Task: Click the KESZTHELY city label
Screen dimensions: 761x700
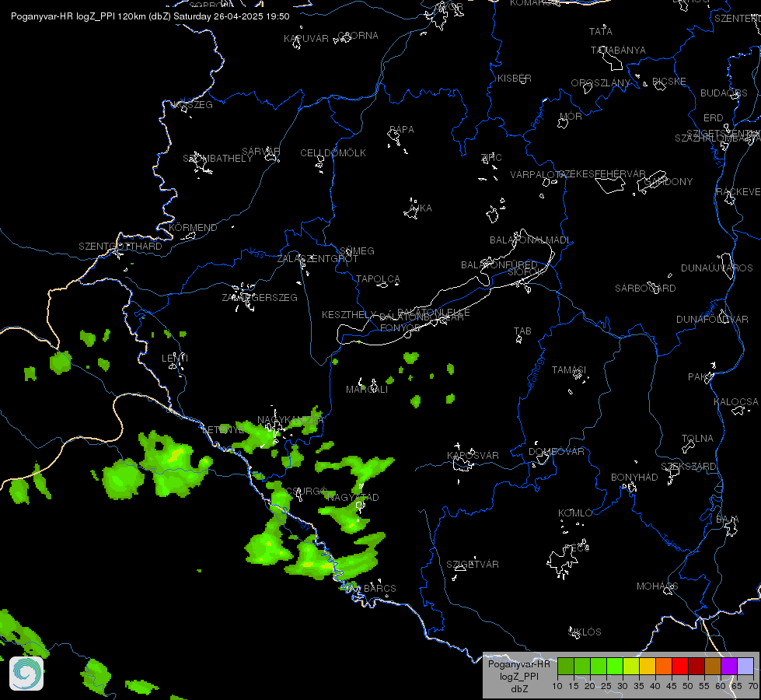Action: pos(349,315)
